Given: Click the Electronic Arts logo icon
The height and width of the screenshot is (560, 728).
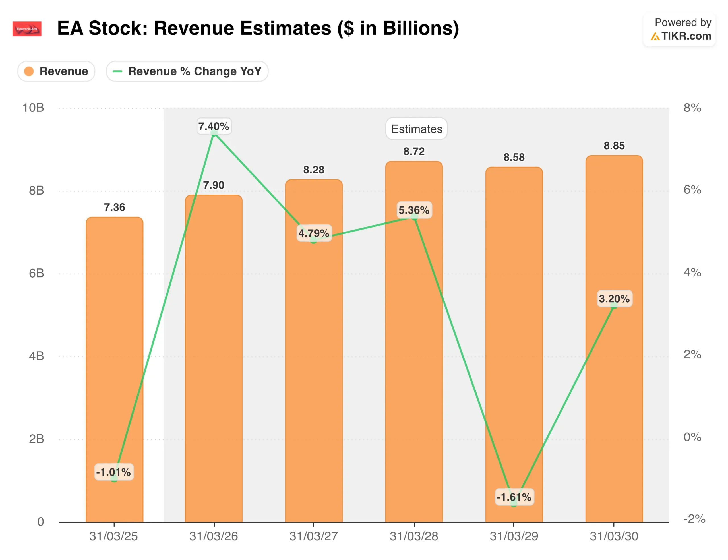Looking at the screenshot, I should click(x=27, y=29).
